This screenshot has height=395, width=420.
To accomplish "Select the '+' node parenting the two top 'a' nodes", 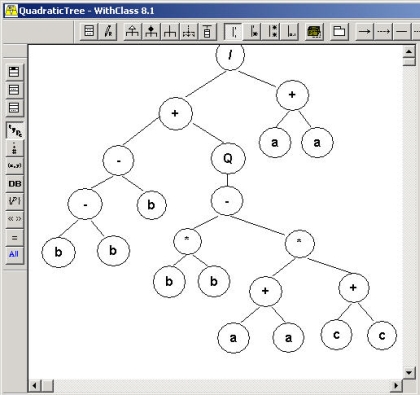I will pyautogui.click(x=292, y=95).
